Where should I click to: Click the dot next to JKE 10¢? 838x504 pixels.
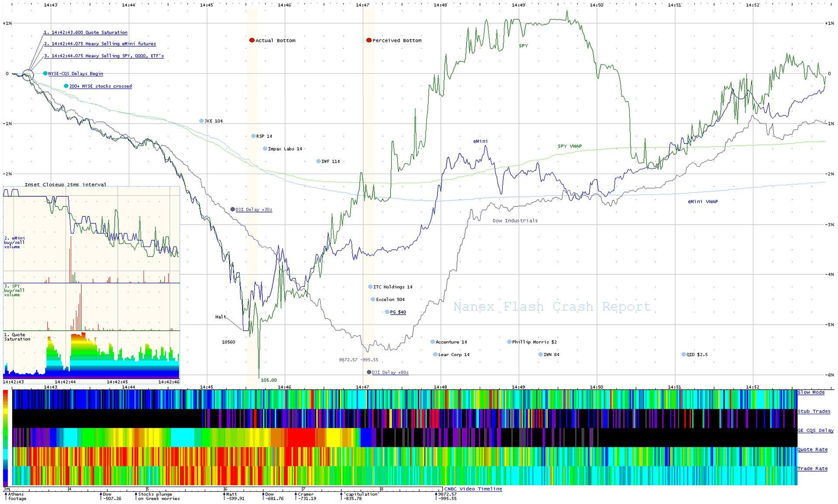[201, 121]
